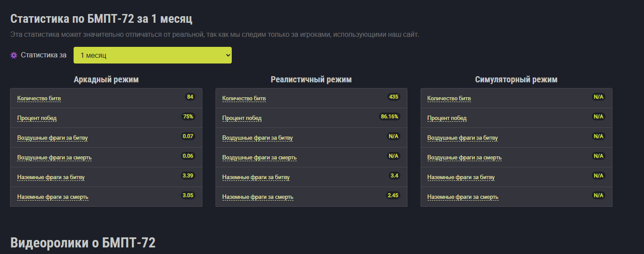644x254 pixels.
Task: Click Процент побед in Аркадный режим
Action: click(x=37, y=118)
